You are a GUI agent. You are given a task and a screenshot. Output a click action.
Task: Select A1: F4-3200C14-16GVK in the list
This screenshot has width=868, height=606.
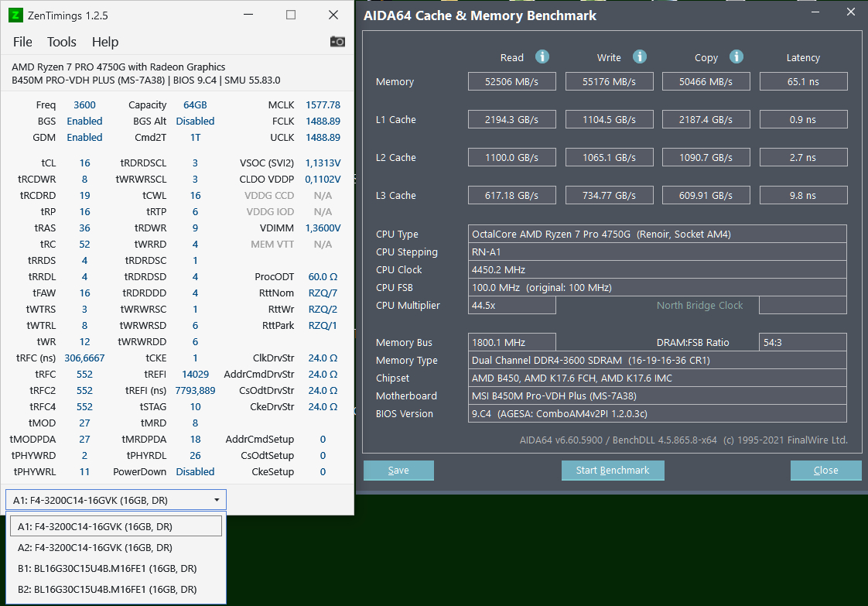pos(116,526)
